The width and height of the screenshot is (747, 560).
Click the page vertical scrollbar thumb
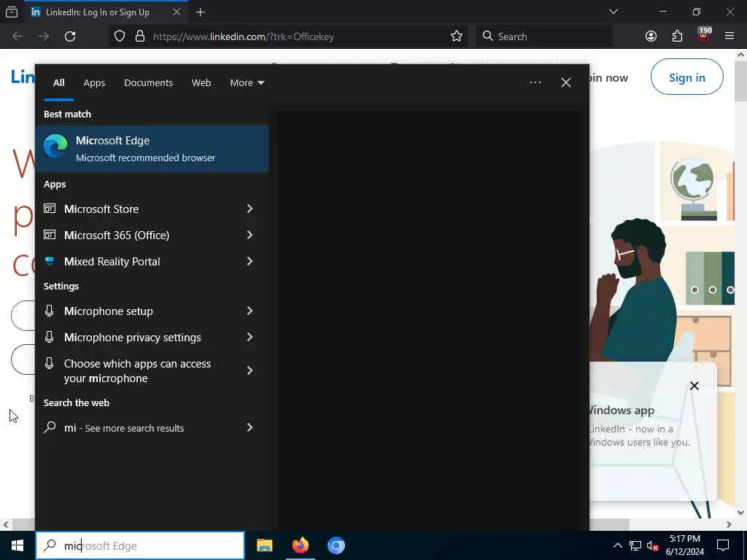click(x=740, y=81)
